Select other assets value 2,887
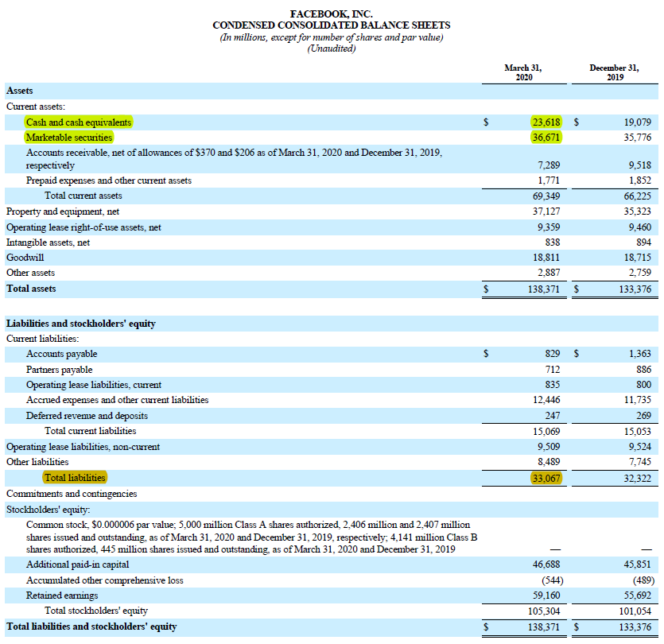This screenshot has width=664, height=644. (549, 273)
